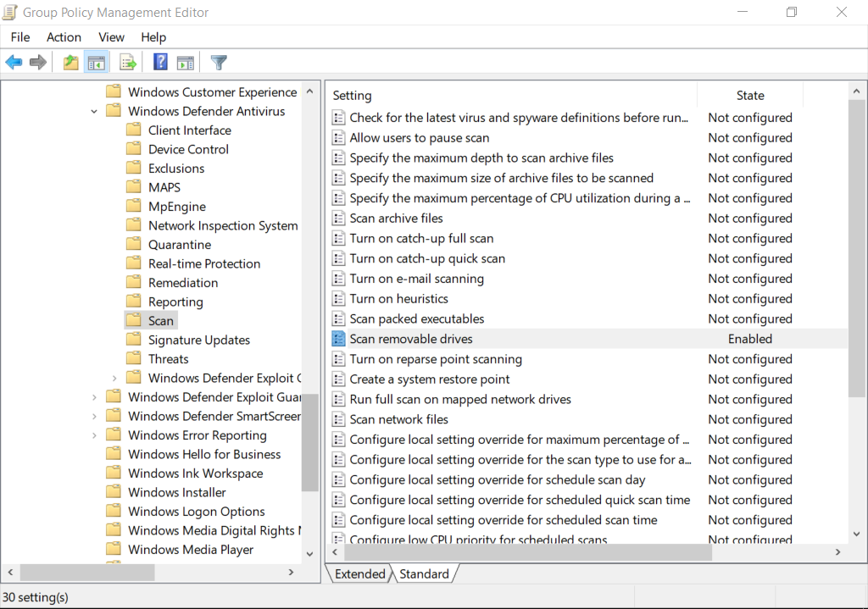Click the Filter funnel icon
The image size is (868, 609).
(219, 62)
